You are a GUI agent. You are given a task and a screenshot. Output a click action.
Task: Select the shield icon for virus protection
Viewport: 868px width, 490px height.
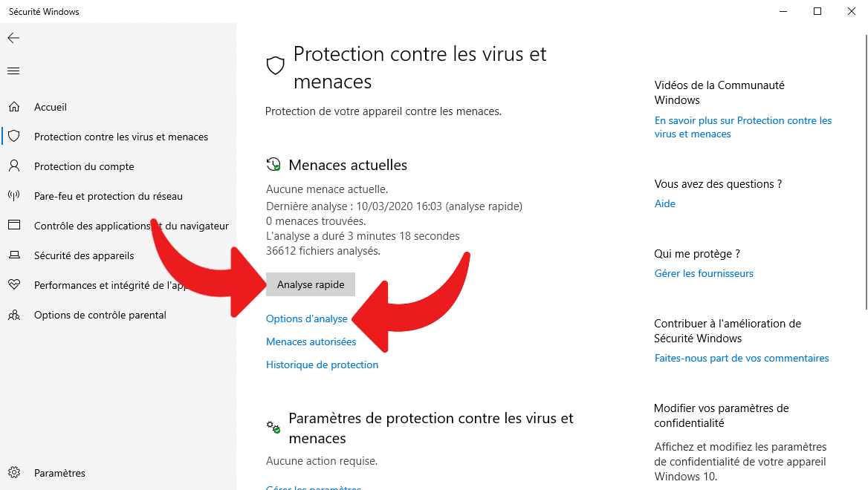coord(14,136)
